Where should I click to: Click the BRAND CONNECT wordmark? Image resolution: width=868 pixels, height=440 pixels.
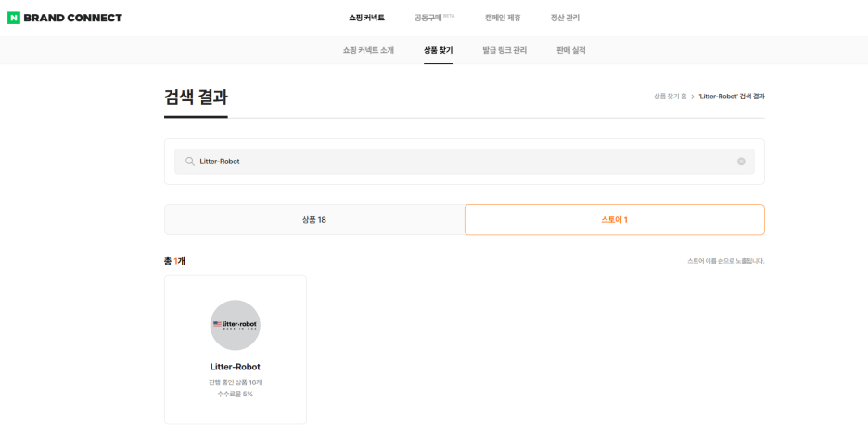point(72,18)
